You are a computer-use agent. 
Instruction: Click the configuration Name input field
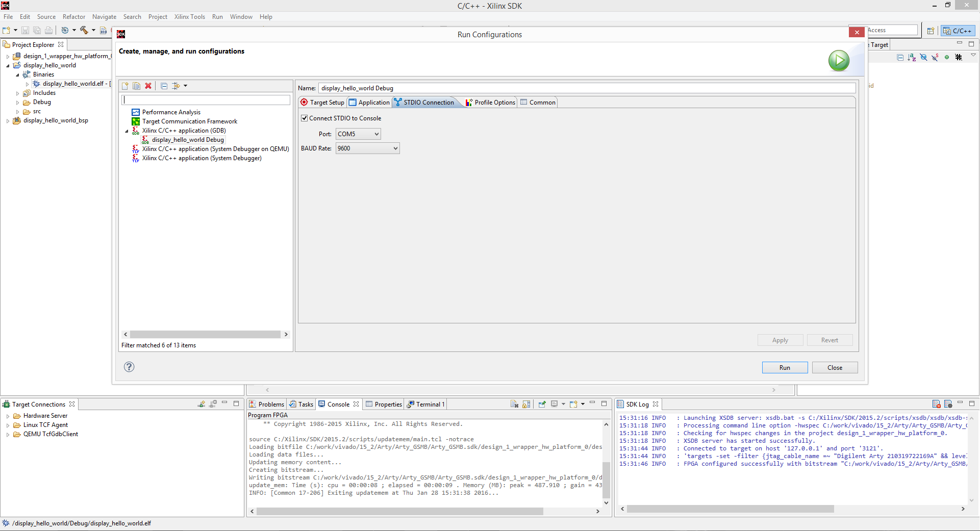coord(587,88)
